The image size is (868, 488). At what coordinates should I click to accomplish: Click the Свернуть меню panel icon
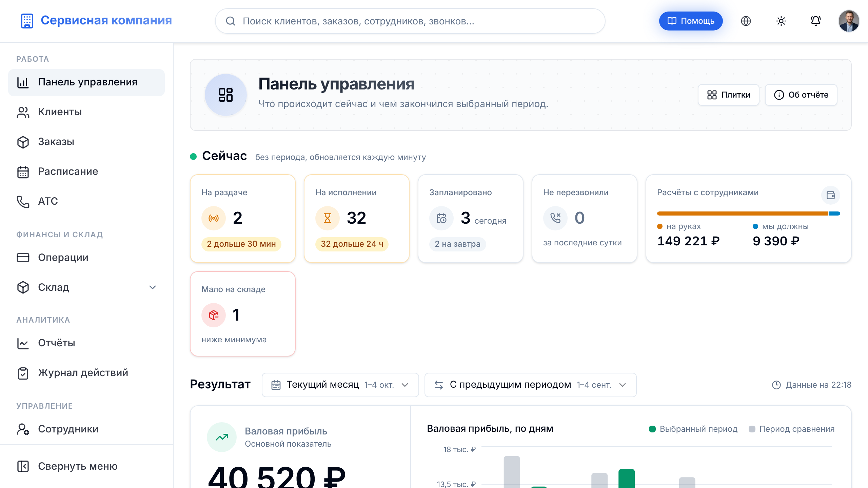(23, 466)
